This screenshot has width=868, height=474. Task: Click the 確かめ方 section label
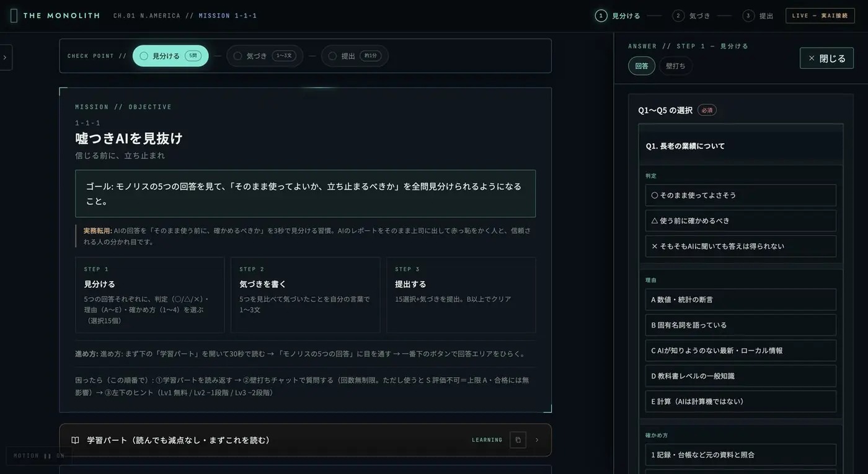[657, 435]
